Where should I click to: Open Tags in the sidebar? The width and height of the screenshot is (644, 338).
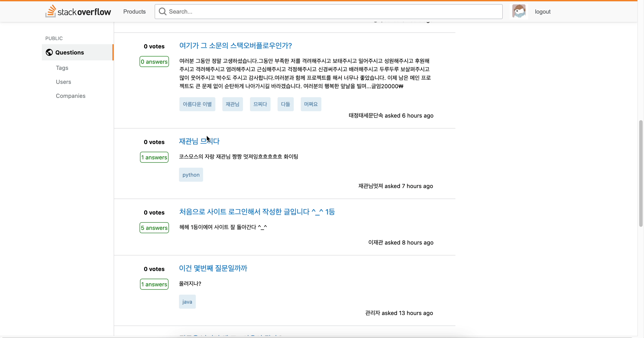(62, 68)
